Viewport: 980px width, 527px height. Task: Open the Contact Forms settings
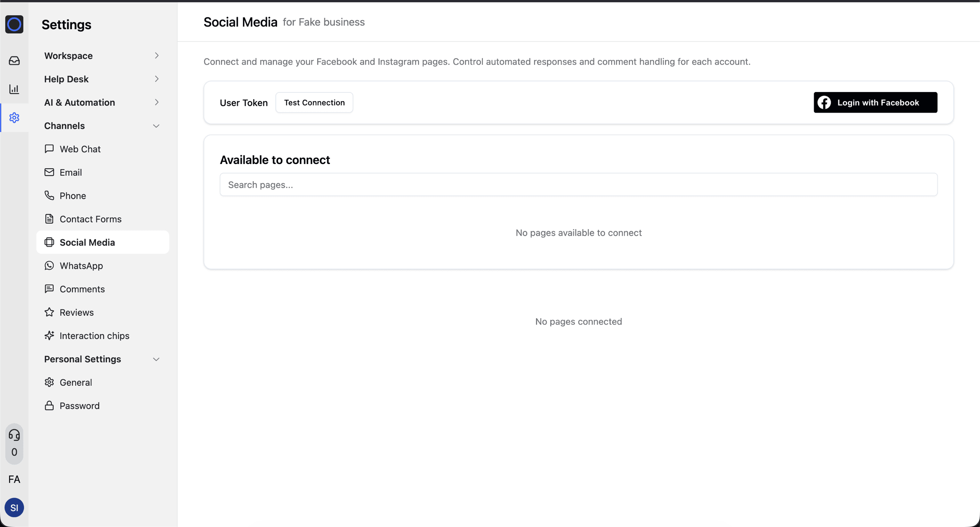[x=91, y=219]
